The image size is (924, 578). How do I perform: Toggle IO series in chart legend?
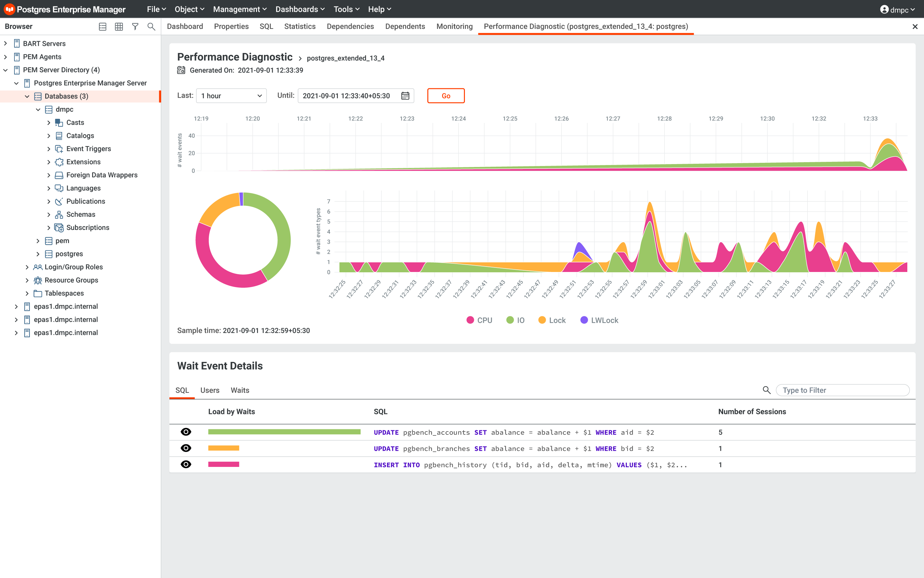tap(516, 320)
